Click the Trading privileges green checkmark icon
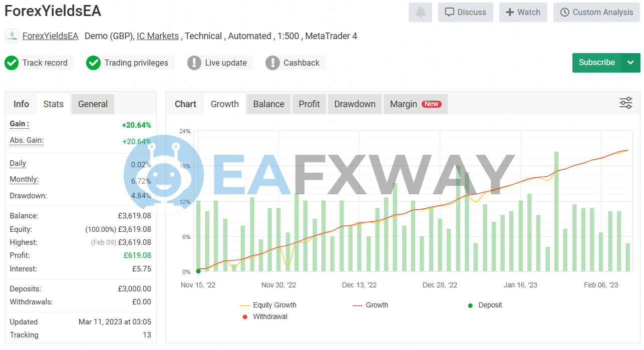This screenshot has height=350, width=644. point(93,63)
